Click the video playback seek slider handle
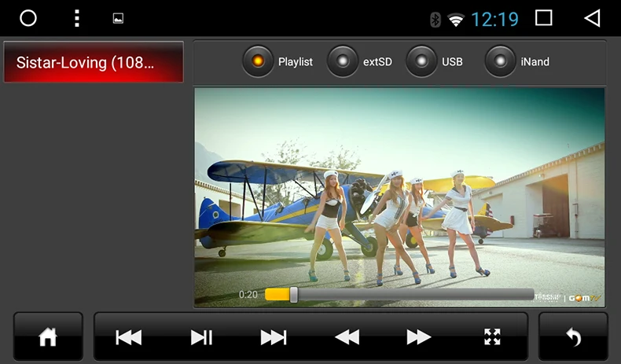621x364 pixels. click(293, 295)
